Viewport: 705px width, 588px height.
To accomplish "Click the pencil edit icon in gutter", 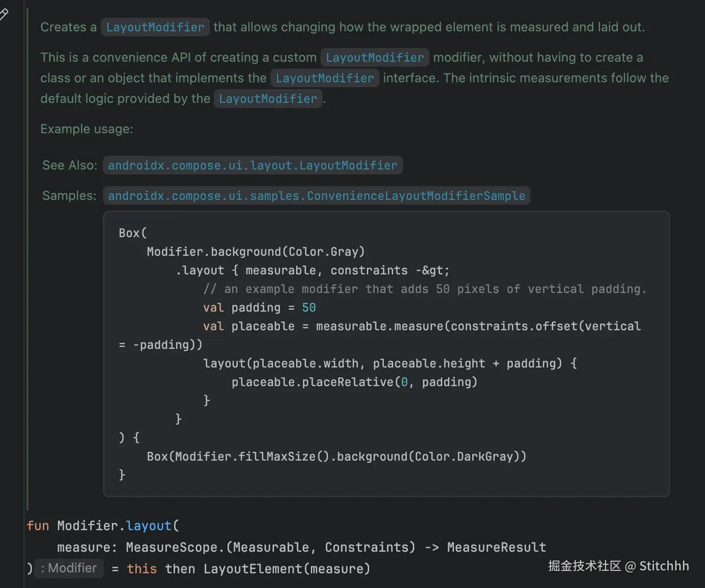I will point(4,15).
